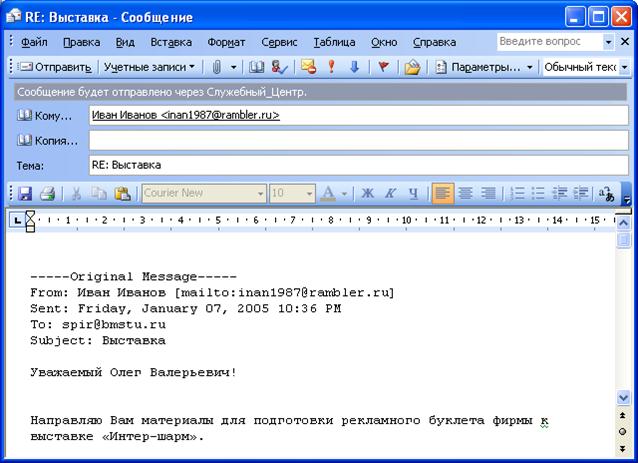Screen dimensions: 638x463
Task: Click the save floppy disk icon
Action: coord(25,193)
